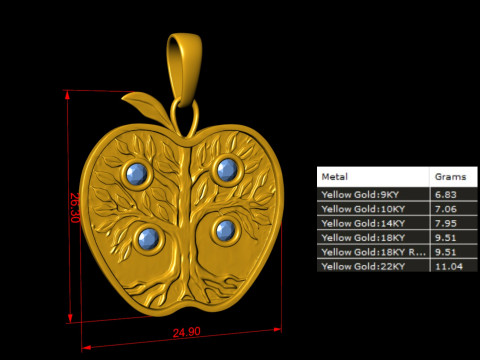Select the Yellow Gold:18KY R... row
The image size is (480, 360).
point(397,252)
